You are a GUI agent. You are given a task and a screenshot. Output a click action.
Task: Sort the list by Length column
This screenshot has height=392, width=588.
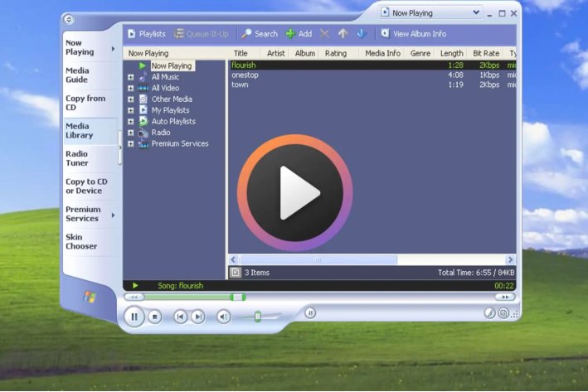451,53
